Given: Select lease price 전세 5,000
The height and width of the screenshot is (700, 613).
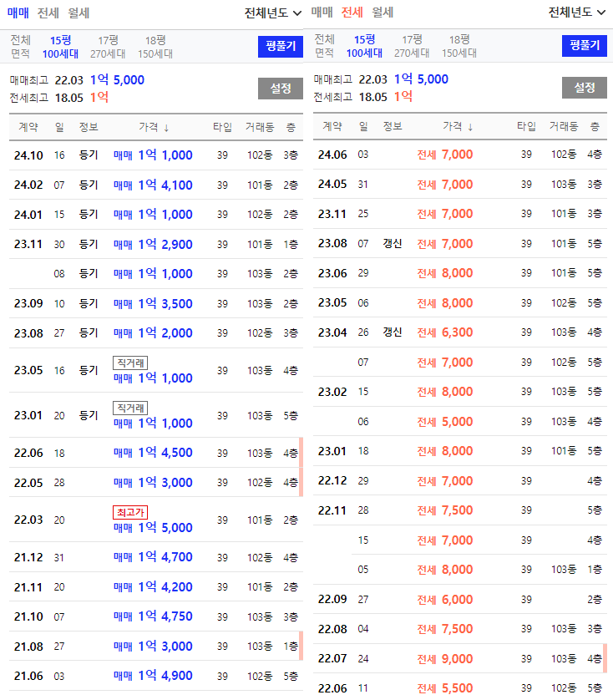Looking at the screenshot, I should [x=444, y=422].
